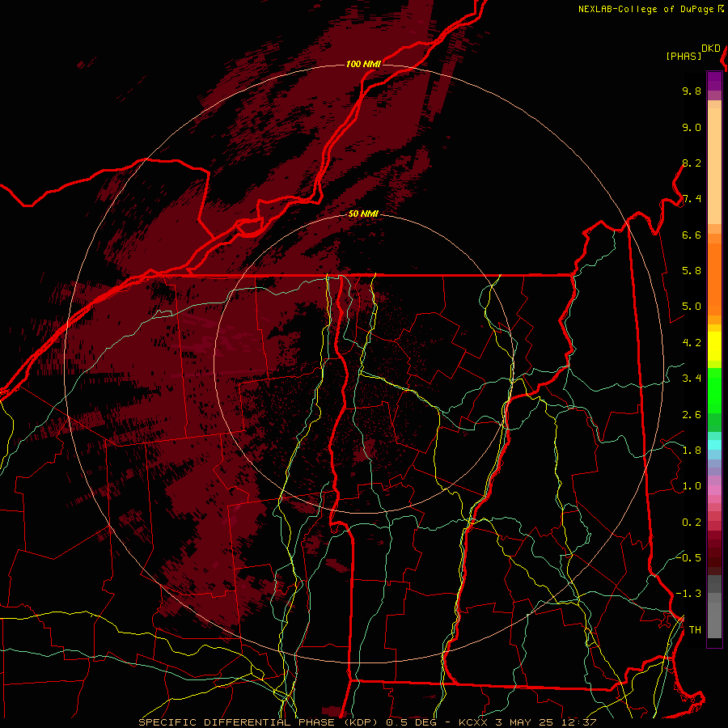Click the 9.0 legend value
728x728 pixels.
(692, 127)
